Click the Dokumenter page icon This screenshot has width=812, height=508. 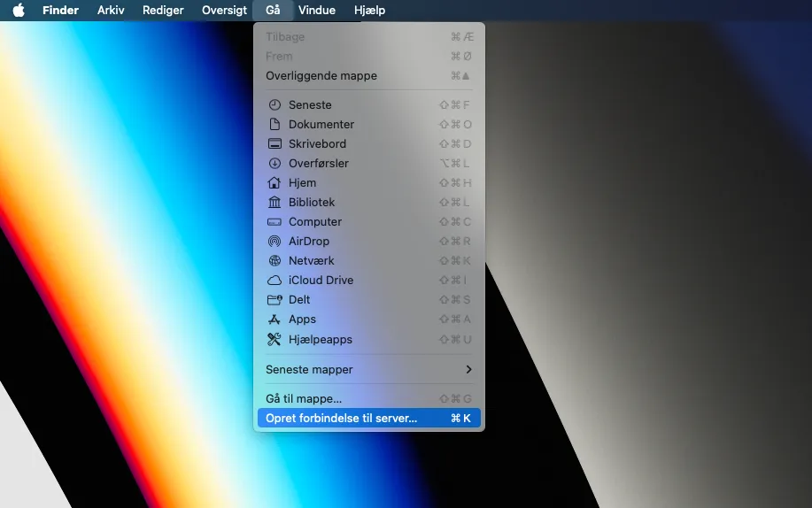pyautogui.click(x=275, y=124)
